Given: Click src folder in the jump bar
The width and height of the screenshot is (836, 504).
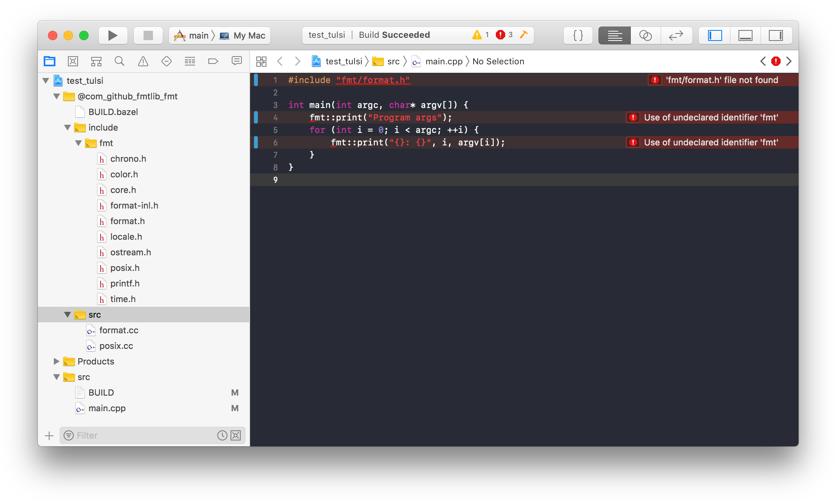Looking at the screenshot, I should 386,61.
